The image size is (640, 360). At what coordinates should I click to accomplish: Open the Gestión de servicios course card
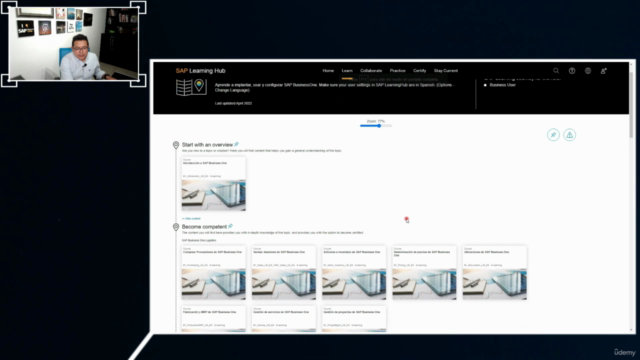point(284,319)
